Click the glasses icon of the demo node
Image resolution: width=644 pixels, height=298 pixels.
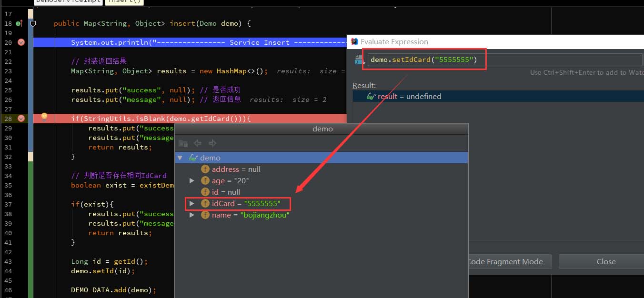click(x=193, y=158)
